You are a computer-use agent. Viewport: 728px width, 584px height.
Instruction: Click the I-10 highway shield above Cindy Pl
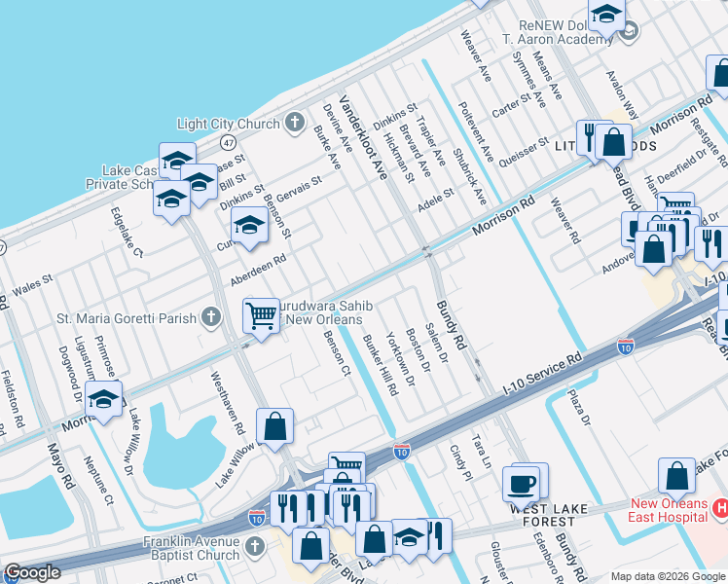[x=402, y=452]
